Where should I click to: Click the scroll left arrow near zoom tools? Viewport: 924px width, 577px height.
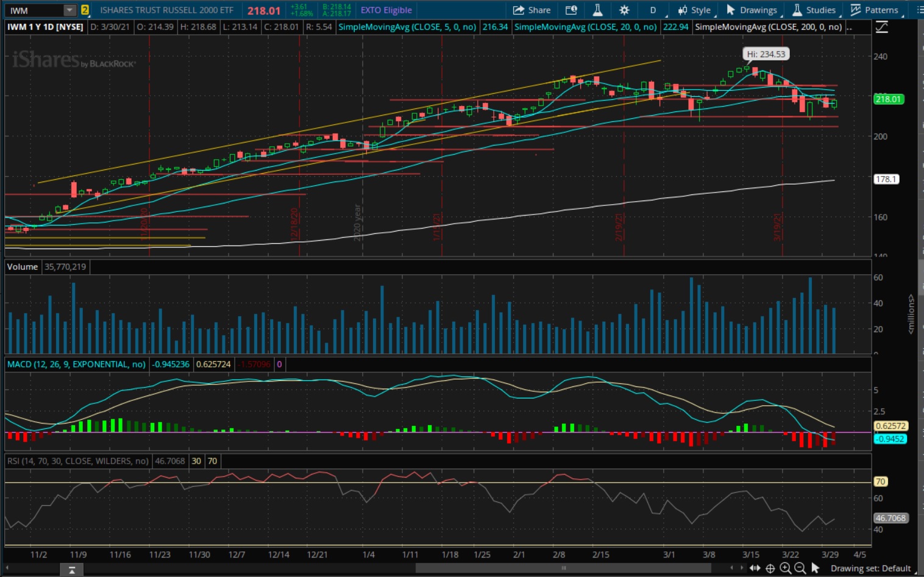click(731, 568)
